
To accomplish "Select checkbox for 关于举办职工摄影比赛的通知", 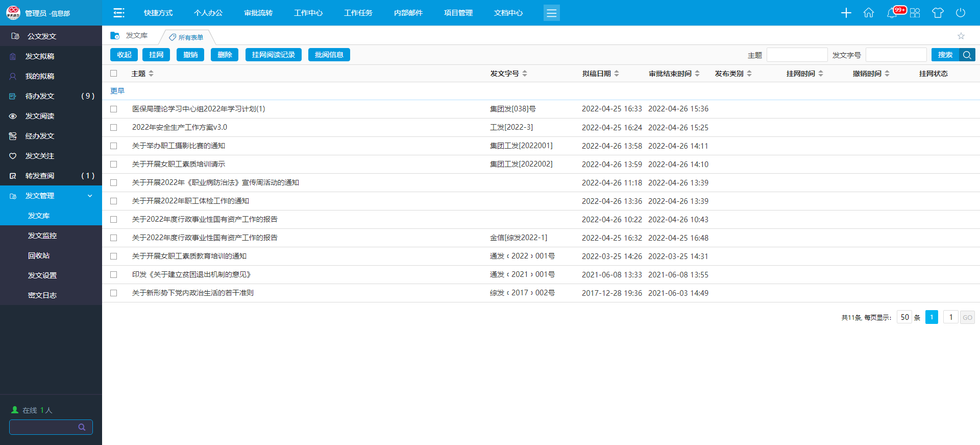I will 114,146.
